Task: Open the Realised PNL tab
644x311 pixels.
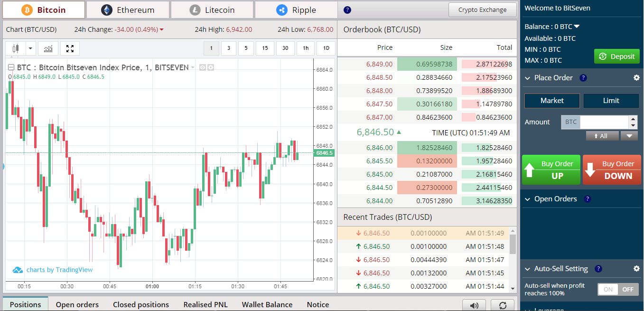Action: 205,305
